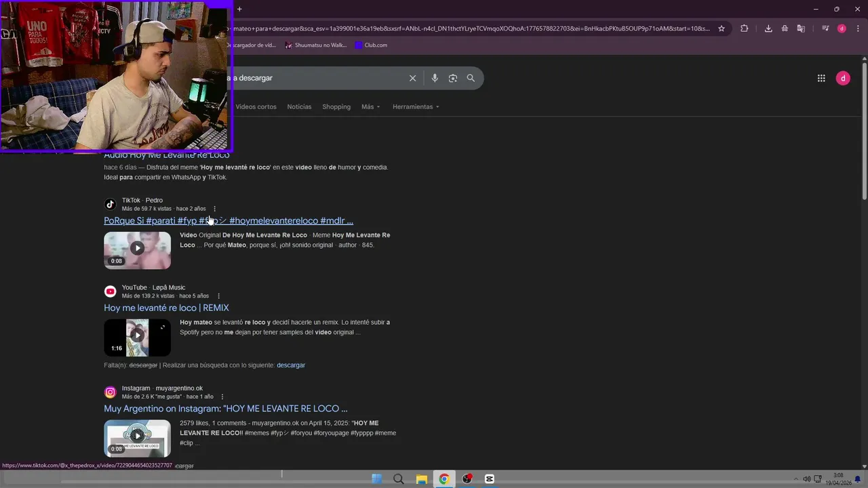The width and height of the screenshot is (868, 488).
Task: Open the OBS Studio taskbar icon
Action: click(467, 479)
